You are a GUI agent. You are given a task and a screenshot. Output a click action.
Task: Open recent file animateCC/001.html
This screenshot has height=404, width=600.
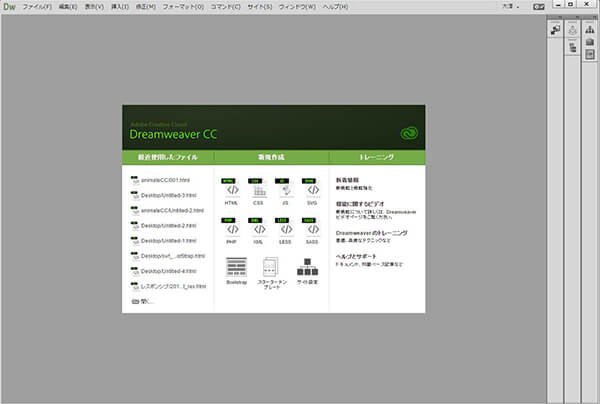point(160,180)
